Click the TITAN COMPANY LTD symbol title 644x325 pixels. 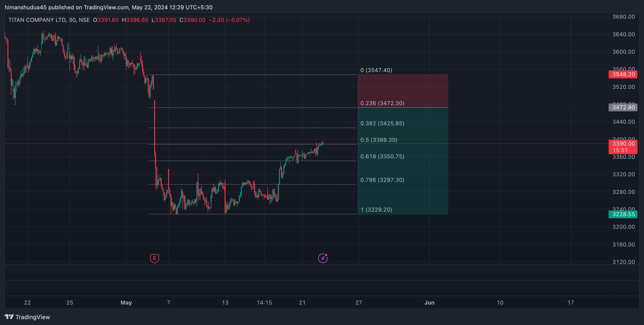37,20
